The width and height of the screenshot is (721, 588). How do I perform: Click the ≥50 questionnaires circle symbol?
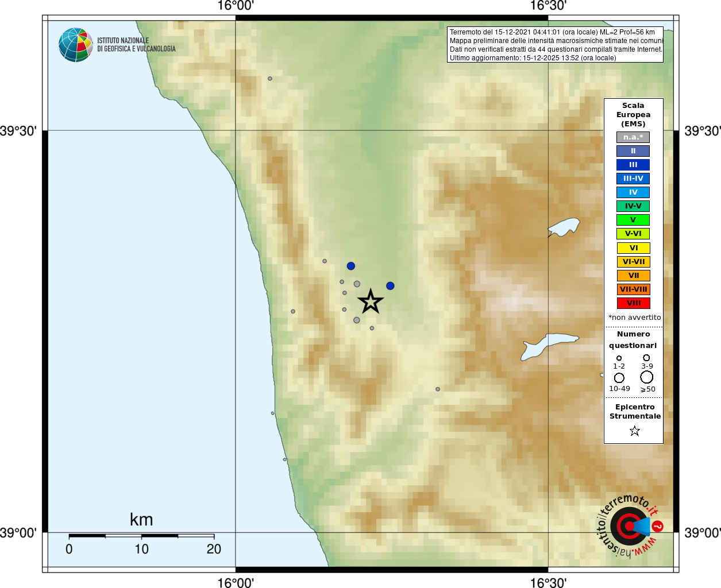pos(646,377)
